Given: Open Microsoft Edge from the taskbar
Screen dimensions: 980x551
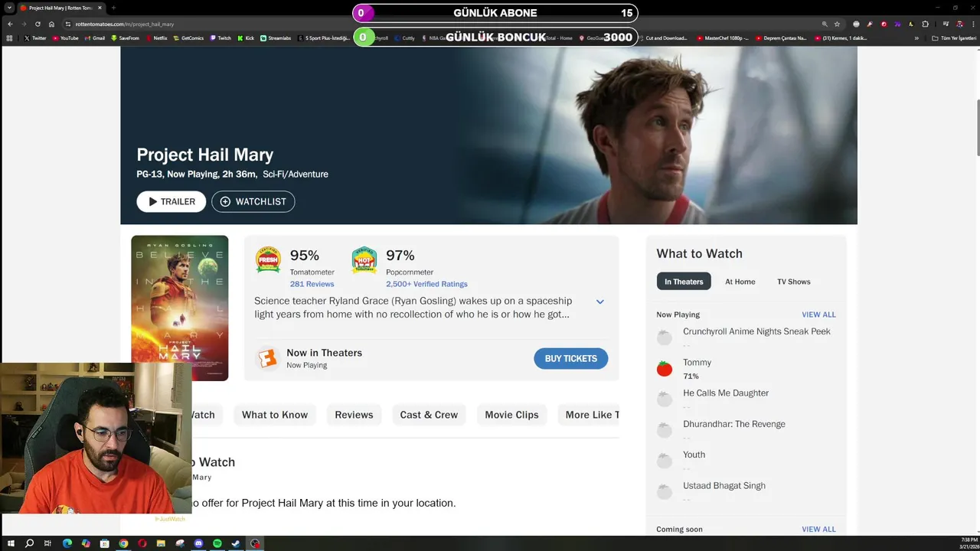Looking at the screenshot, I should click(67, 543).
